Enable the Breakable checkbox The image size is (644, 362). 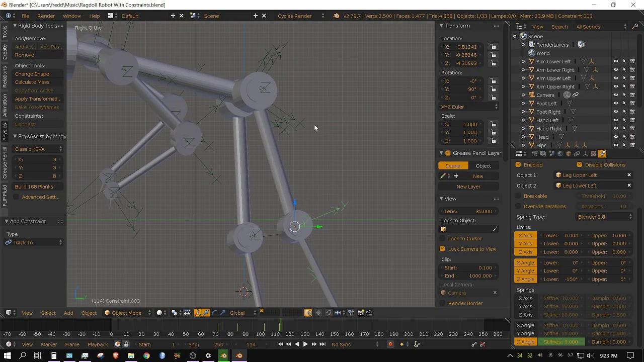tap(519, 196)
